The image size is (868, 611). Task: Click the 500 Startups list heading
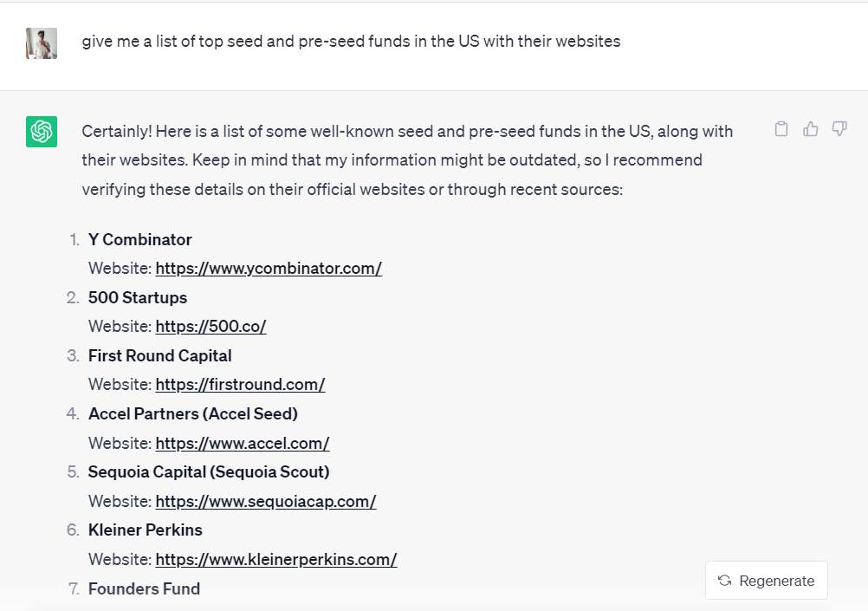138,298
